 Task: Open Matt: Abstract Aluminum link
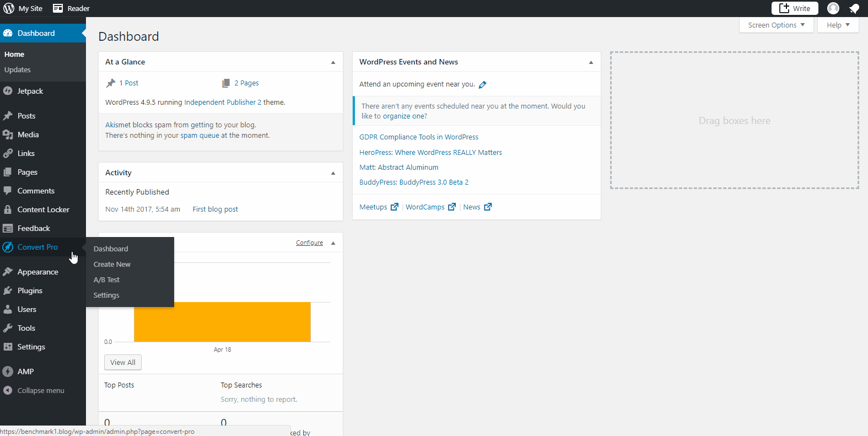[x=399, y=168]
